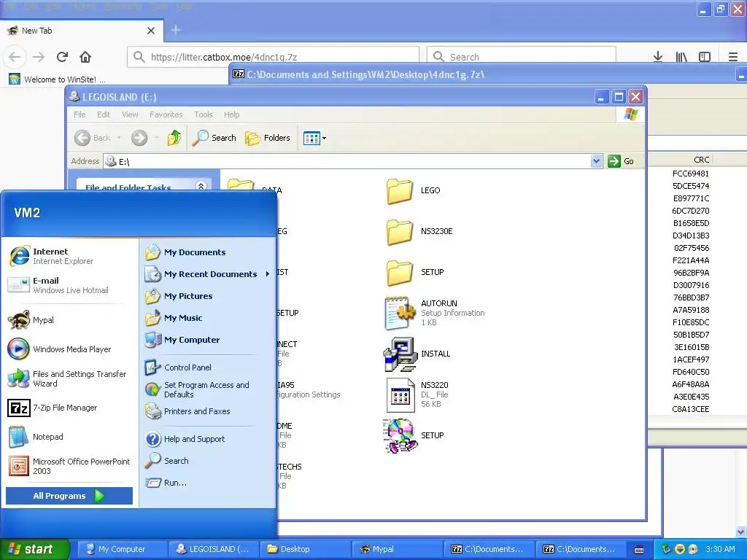Open Forward button history dropdown arrow
Screen dimensions: 747x560
pyautogui.click(x=156, y=138)
